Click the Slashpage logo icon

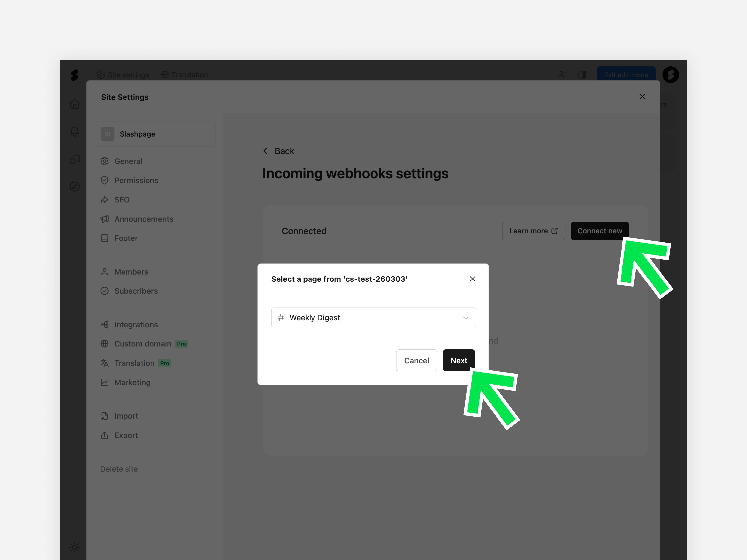coord(75,75)
